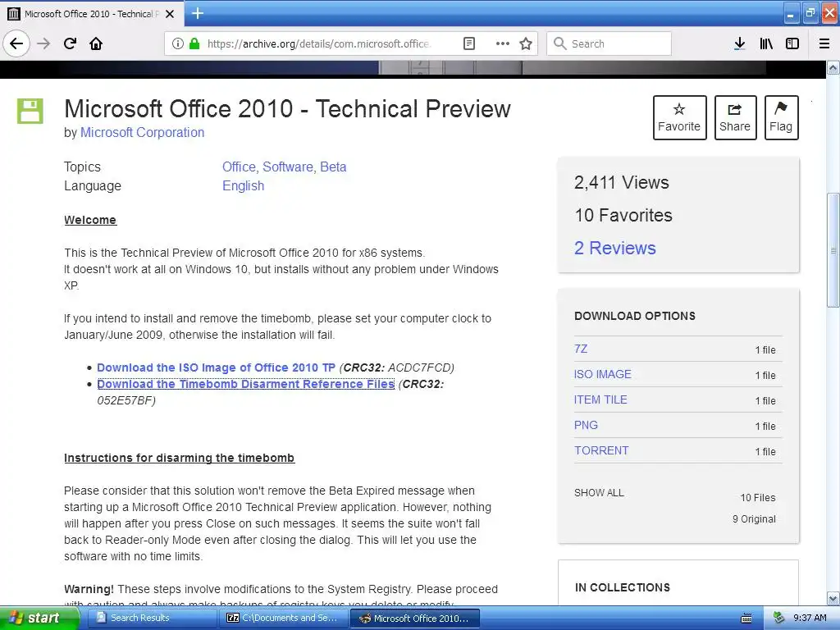Screen dimensions: 840x630
Task: Go back with the browser back arrow
Action: (16, 43)
